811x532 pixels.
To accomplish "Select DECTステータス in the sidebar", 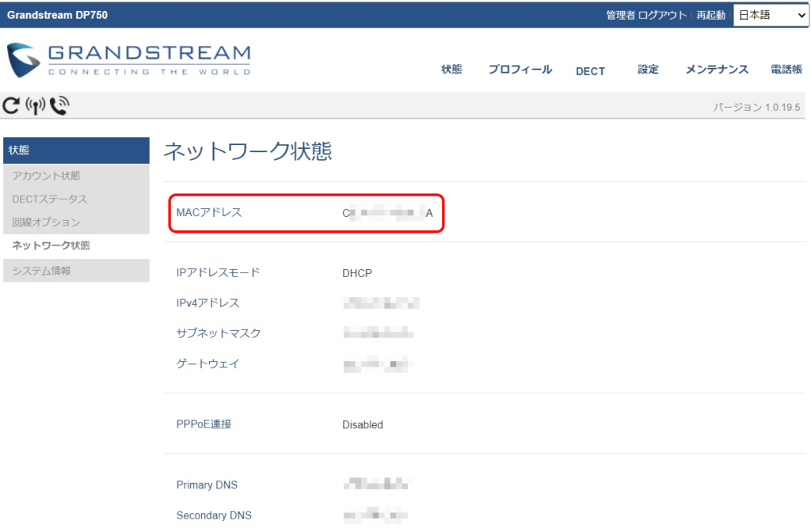I will [50, 199].
